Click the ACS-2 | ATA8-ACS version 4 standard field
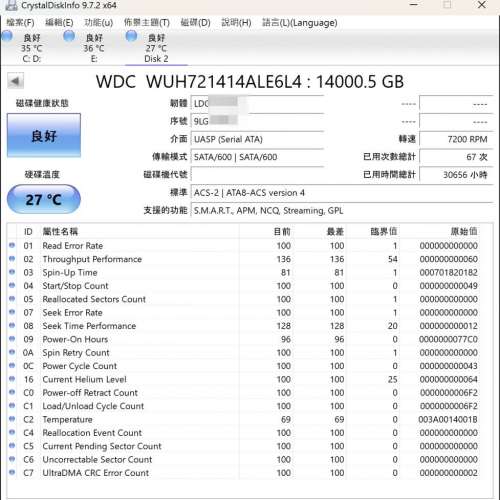This screenshot has height=500, width=500. tap(342, 192)
